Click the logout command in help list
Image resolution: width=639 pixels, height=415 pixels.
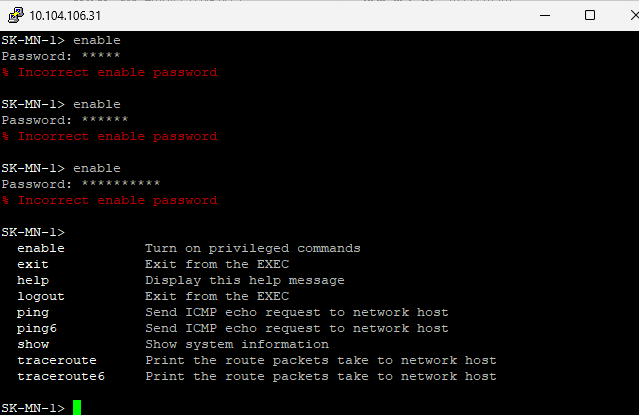[41, 296]
